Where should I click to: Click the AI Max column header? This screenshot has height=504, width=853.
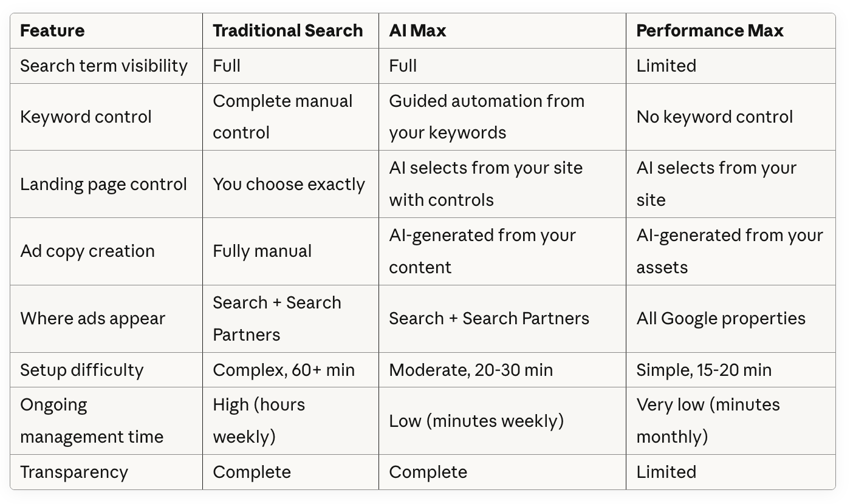coord(417,31)
